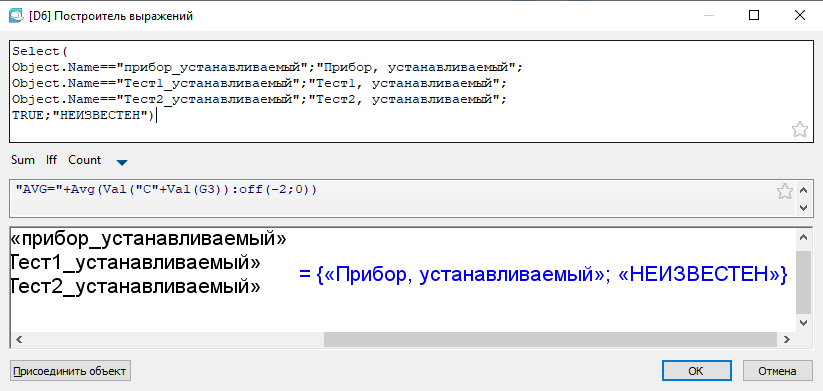Star the AVG expression as favorite
This screenshot has height=391, width=823.
pos(784,191)
